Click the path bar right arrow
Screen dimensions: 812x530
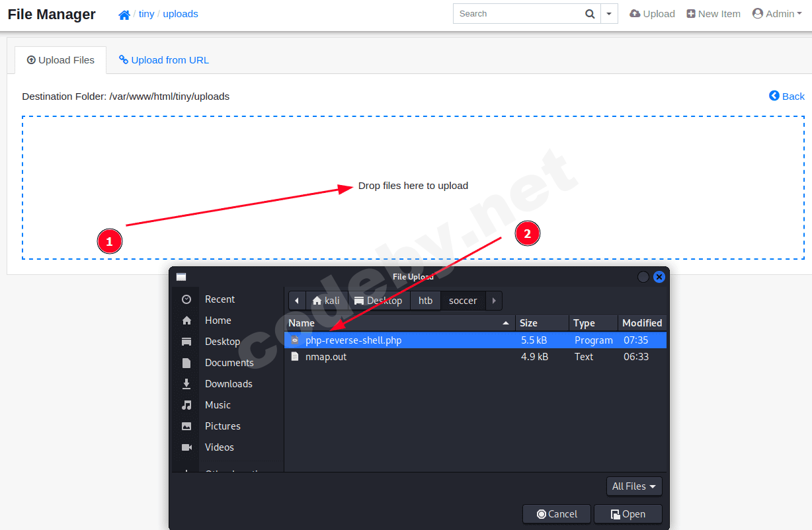point(494,301)
